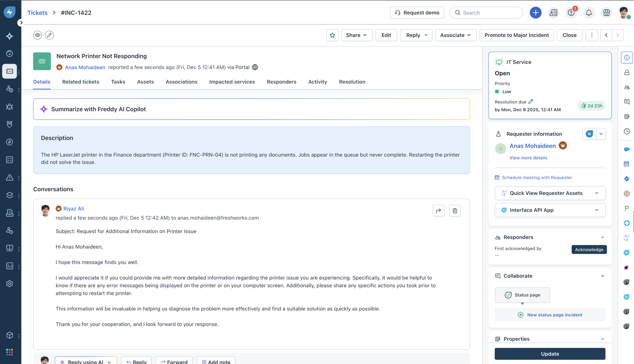
Task: Open the clock icon in right rail
Action: (x=626, y=131)
